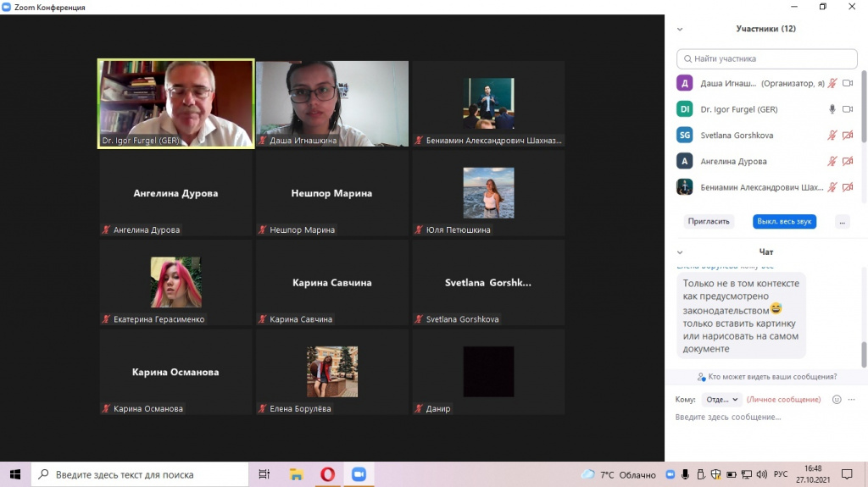Mute Dr. Igor Furgel's microphone in participants list
Viewport: 868px width, 487px height.
click(832, 109)
